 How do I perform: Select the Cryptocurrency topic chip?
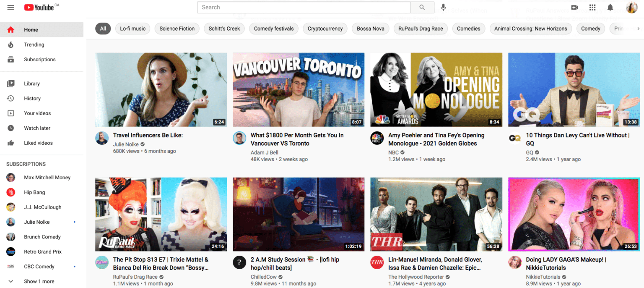click(325, 29)
